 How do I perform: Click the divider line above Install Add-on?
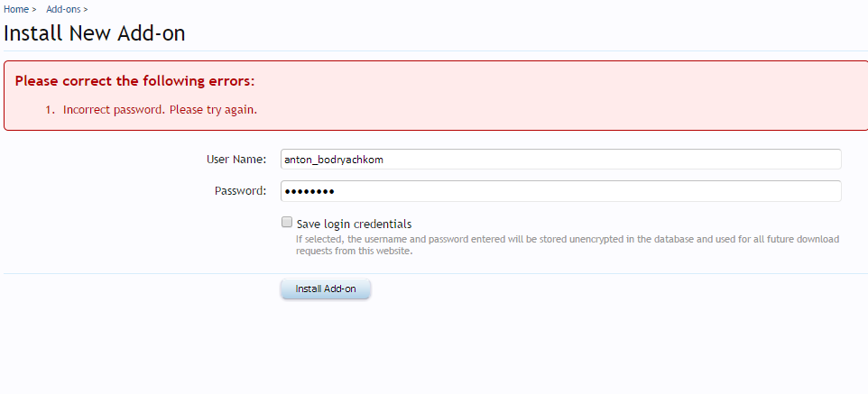(x=433, y=273)
